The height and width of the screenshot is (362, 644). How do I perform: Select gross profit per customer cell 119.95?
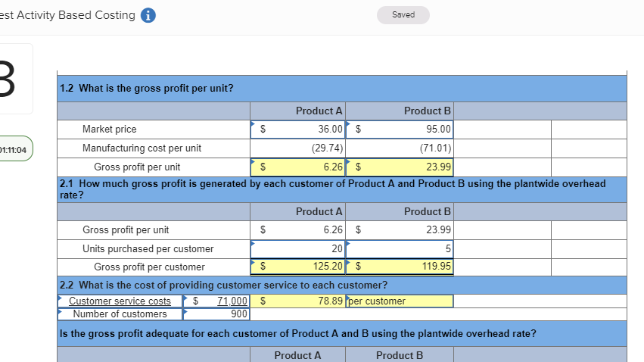click(400, 267)
